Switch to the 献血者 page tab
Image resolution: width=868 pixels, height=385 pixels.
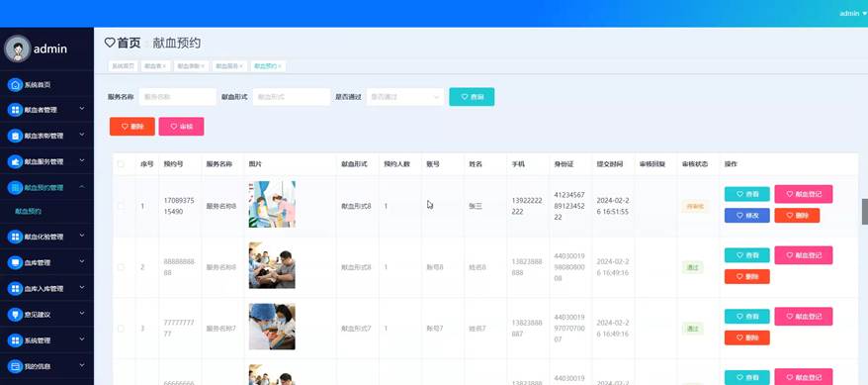155,66
